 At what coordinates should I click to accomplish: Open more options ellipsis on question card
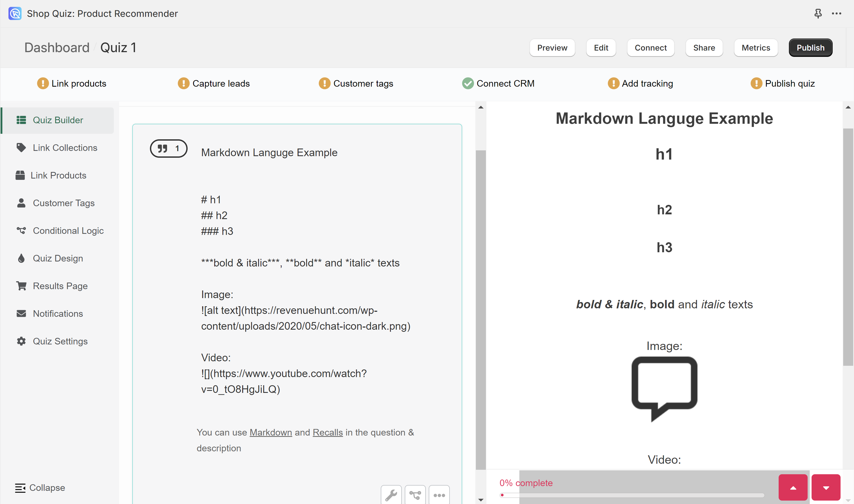coord(439,495)
